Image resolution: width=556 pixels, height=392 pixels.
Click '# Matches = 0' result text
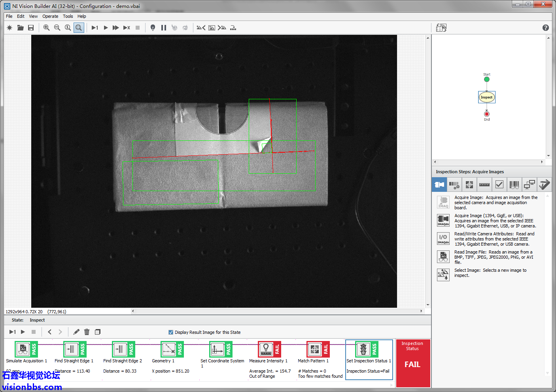tap(312, 371)
